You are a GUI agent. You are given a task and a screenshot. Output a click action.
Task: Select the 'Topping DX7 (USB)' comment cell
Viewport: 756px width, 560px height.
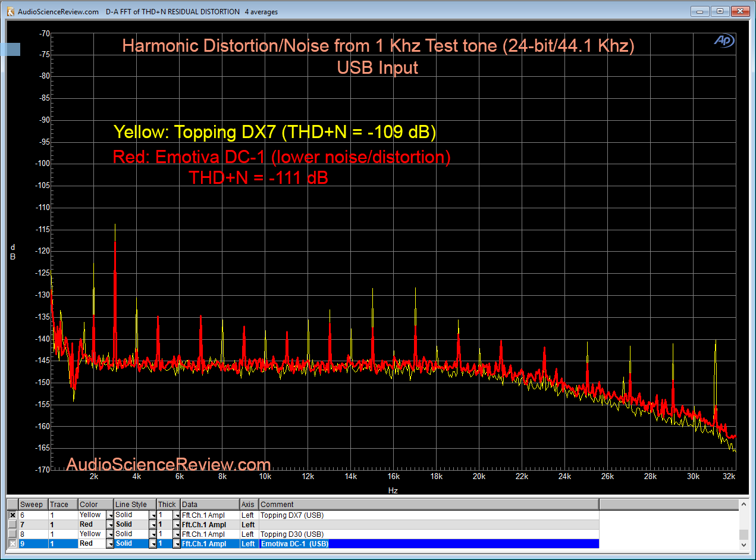429,515
